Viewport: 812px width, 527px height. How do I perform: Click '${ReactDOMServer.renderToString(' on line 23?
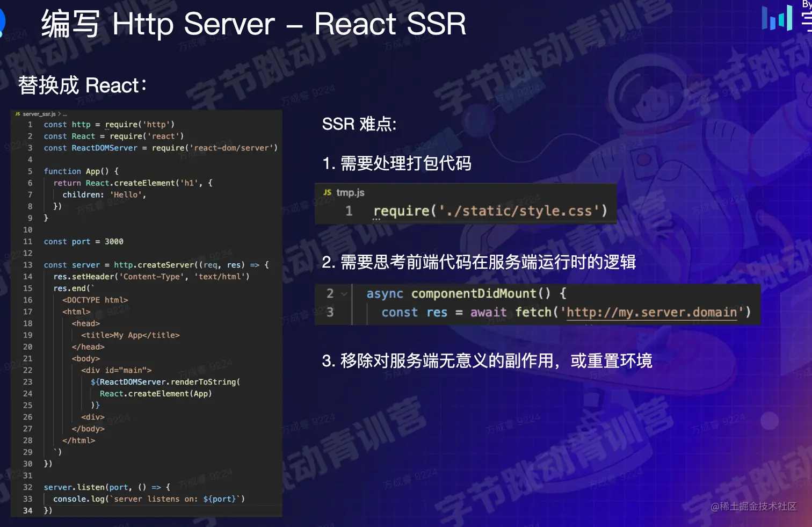click(x=165, y=382)
